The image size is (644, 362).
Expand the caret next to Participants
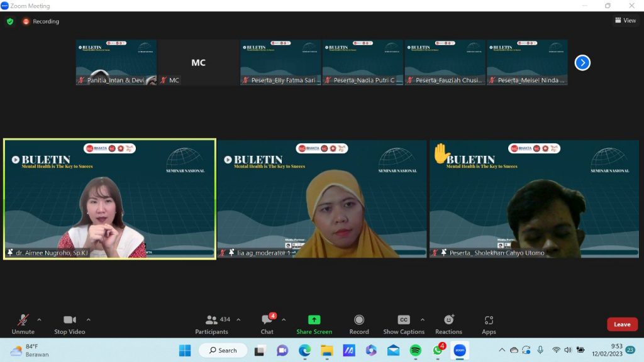click(x=238, y=319)
